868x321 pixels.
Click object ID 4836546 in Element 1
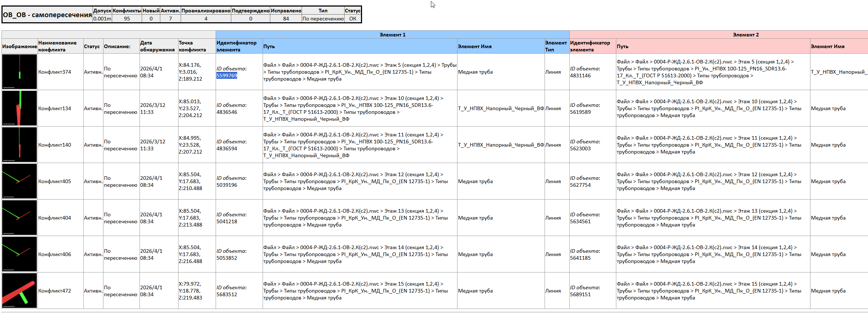point(227,112)
